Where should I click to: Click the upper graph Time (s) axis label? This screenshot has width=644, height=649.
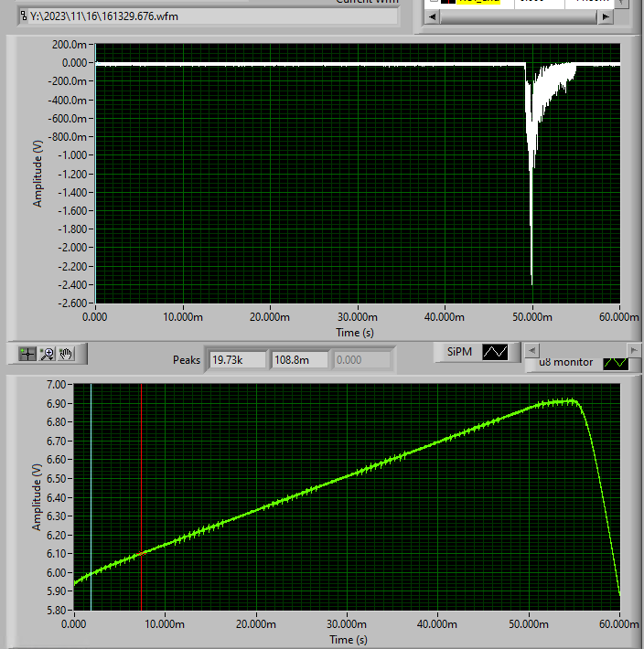355,333
